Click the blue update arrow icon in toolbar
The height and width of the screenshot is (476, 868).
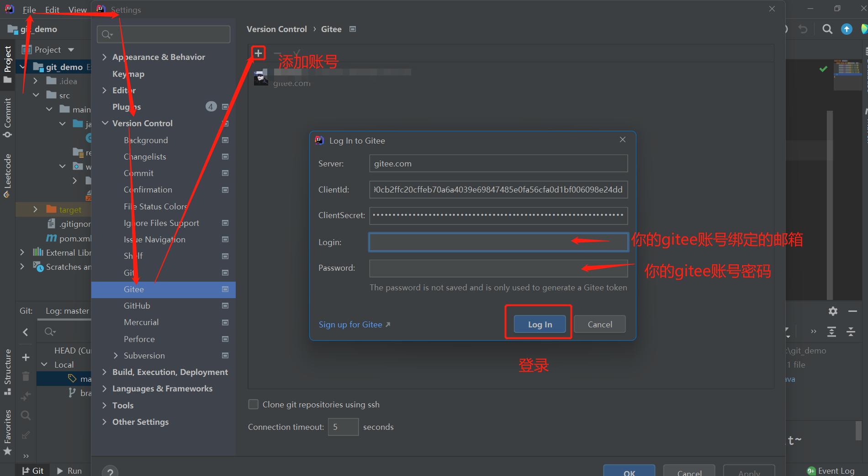click(847, 29)
